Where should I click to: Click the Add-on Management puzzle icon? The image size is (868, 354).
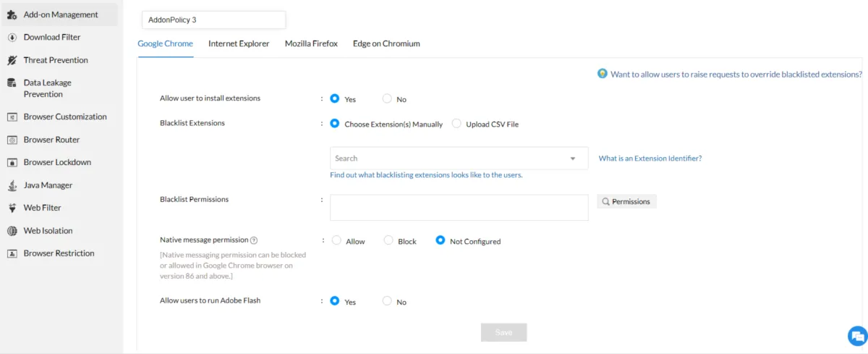tap(12, 14)
